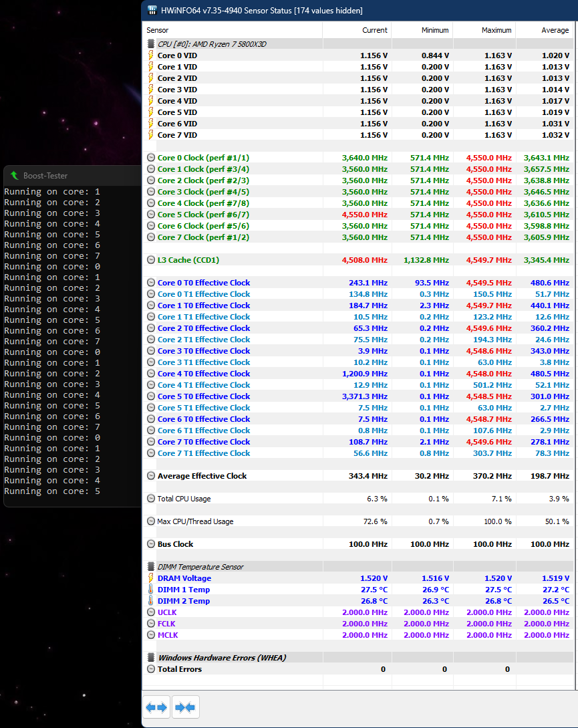This screenshot has width=578, height=728.
Task: Click the expand columns blue arrows button
Action: click(x=156, y=707)
